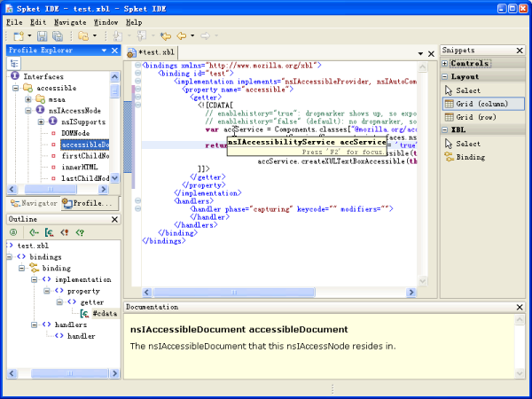Click the Save All toolbar icon
532x399 pixels.
point(57,36)
